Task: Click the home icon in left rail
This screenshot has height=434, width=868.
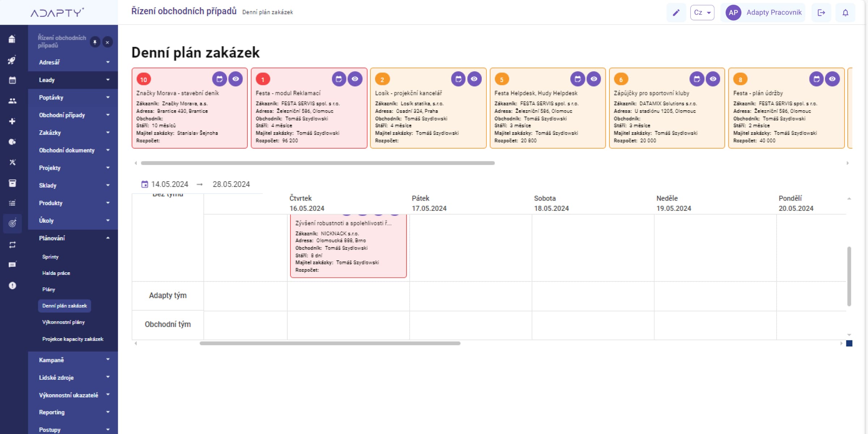Action: [x=12, y=39]
